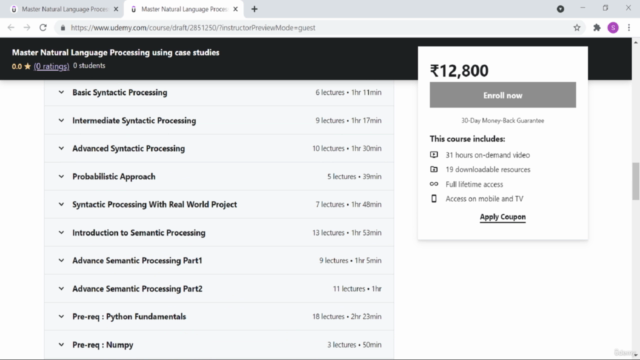640x360 pixels.
Task: Open a new browser tab
Action: tap(254, 9)
